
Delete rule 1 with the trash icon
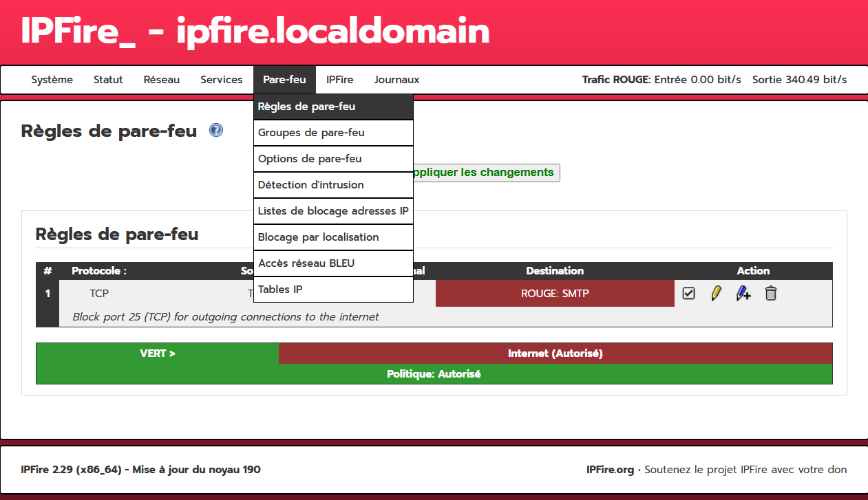tap(771, 294)
